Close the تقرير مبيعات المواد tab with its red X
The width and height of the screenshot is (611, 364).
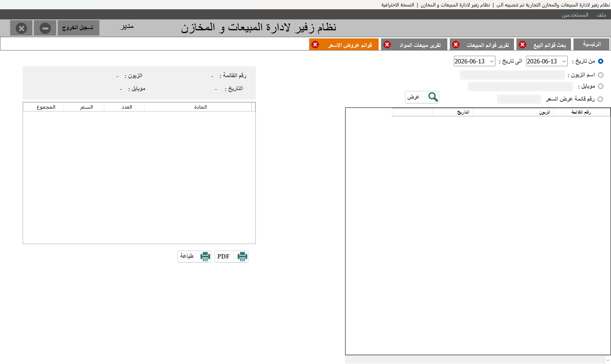pos(387,44)
